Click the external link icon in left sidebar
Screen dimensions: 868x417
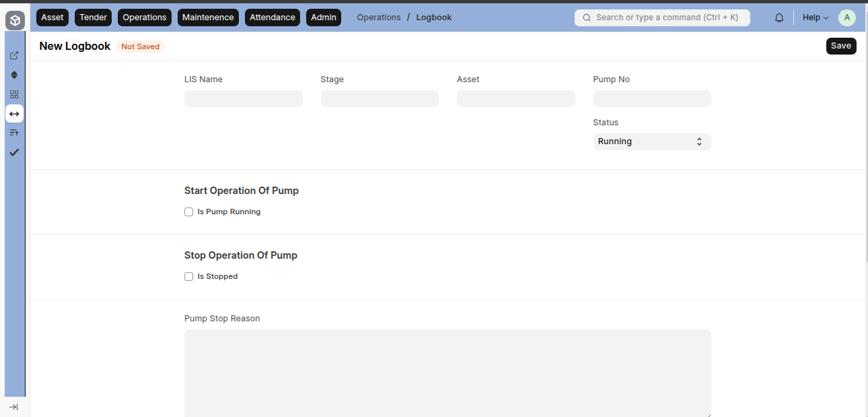click(x=14, y=55)
